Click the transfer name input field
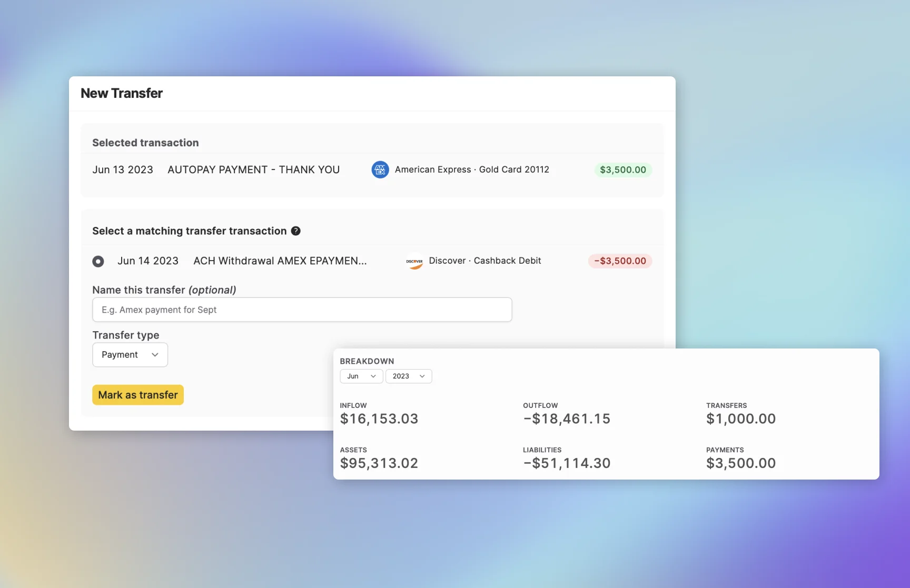This screenshot has height=588, width=910. click(x=302, y=310)
